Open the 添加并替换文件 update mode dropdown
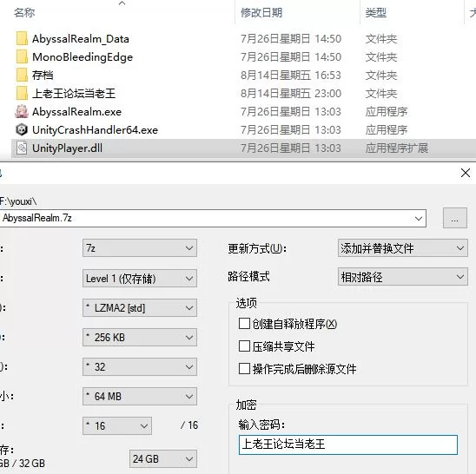 (x=402, y=248)
